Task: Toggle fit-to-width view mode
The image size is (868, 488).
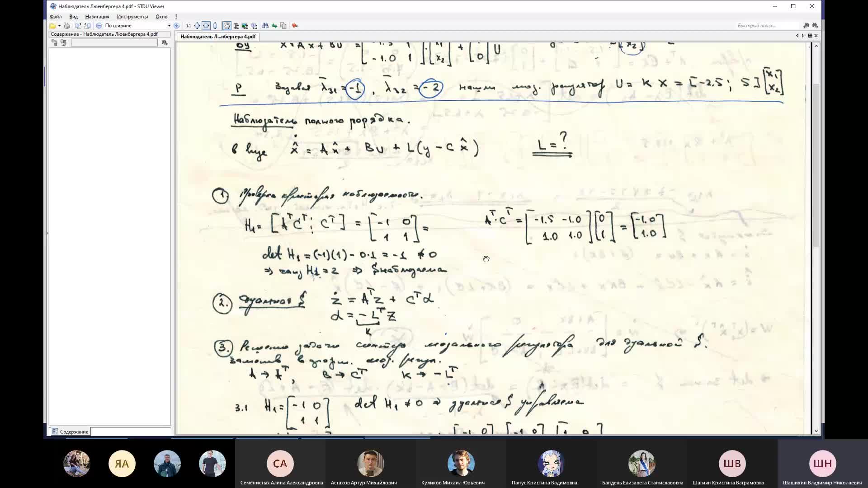Action: 206,26
